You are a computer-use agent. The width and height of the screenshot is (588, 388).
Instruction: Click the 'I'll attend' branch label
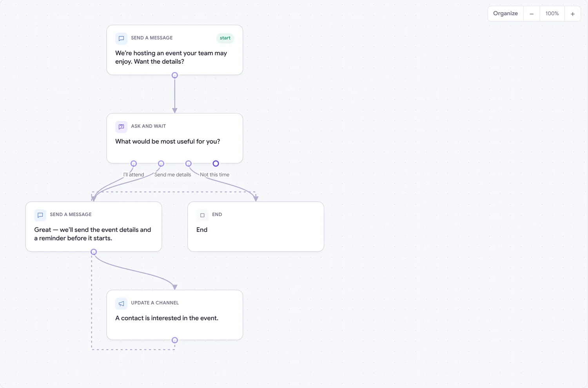[x=134, y=175]
